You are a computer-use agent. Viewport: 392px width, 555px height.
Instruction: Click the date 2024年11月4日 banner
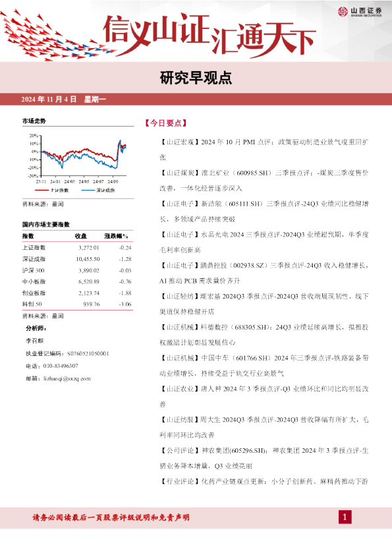point(64,100)
